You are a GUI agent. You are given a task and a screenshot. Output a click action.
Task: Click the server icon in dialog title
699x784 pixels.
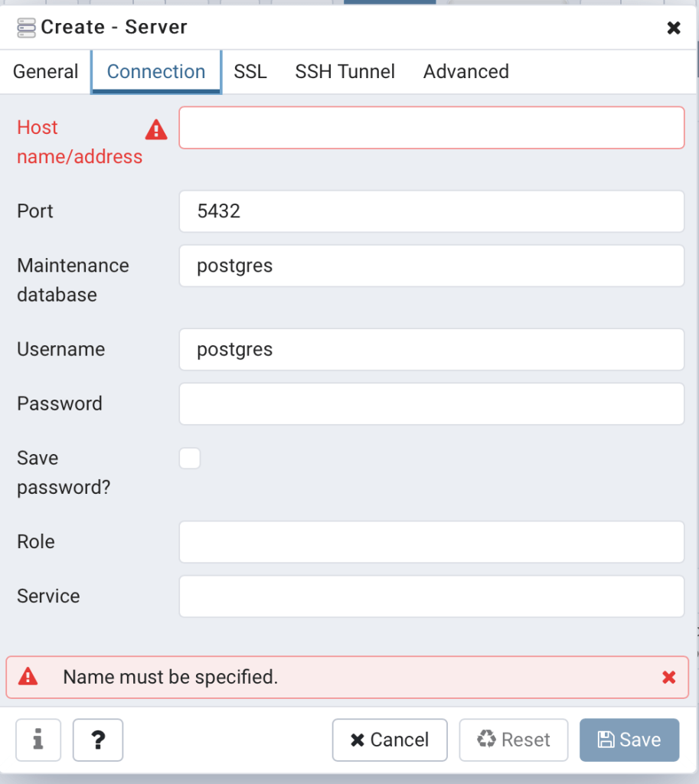[26, 28]
